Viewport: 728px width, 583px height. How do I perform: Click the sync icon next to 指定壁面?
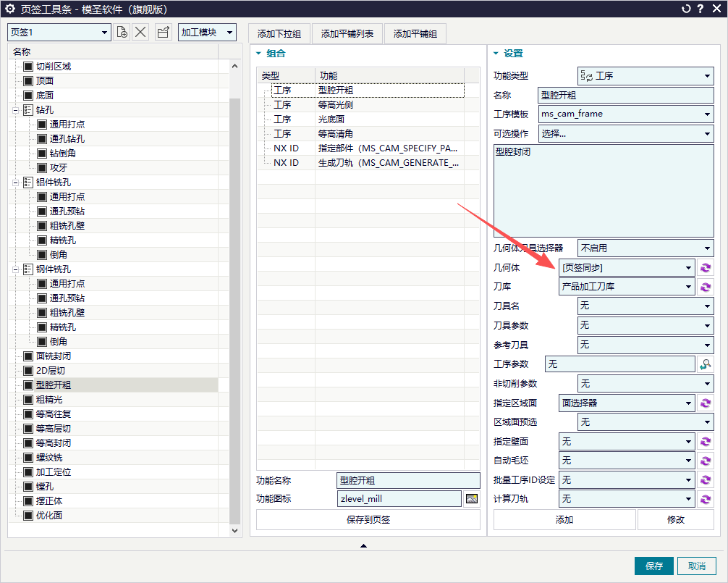coord(706,442)
